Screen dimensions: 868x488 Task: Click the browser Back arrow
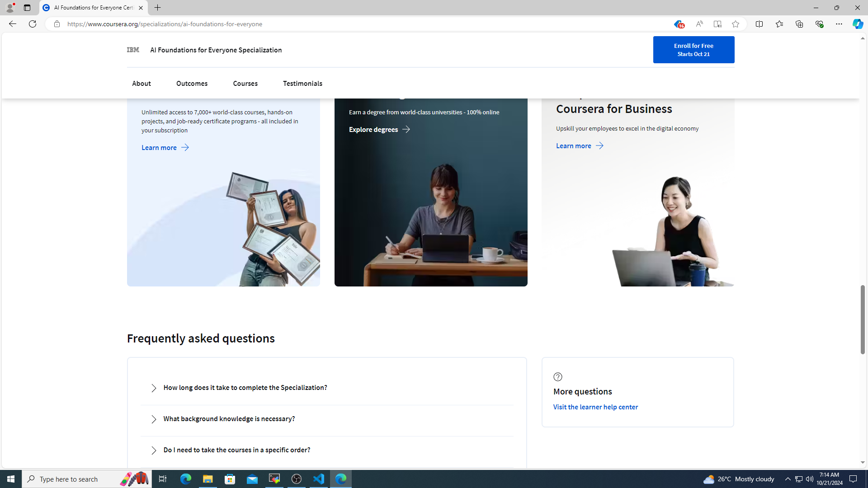(12, 24)
